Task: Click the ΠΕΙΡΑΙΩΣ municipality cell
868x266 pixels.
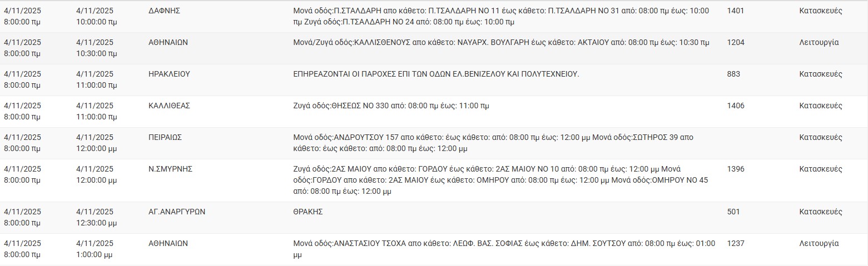Action: (165, 138)
